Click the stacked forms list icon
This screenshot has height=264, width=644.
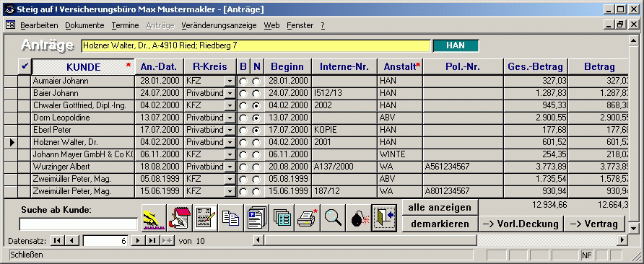(x=282, y=218)
